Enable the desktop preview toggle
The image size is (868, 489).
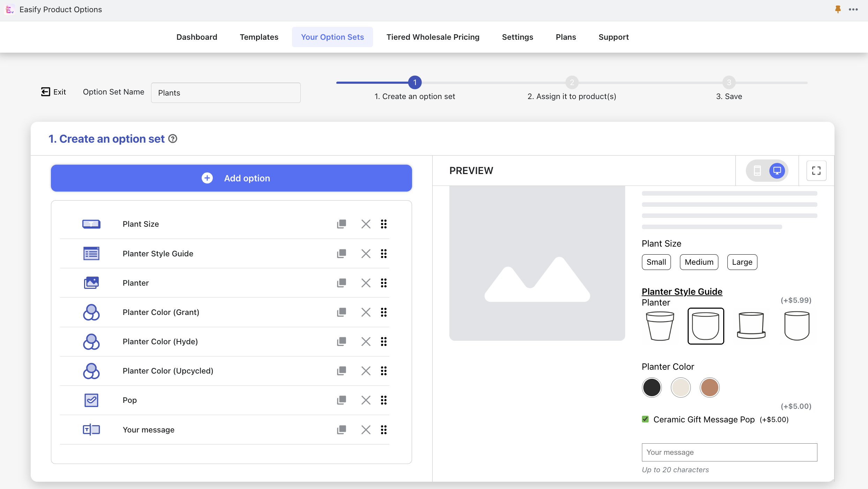[777, 171]
